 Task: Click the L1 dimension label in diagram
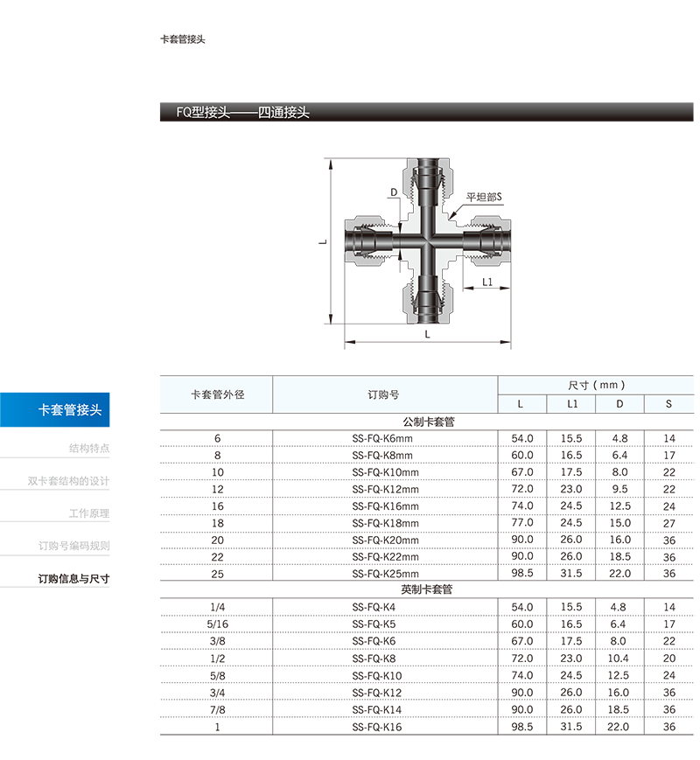[x=487, y=282]
